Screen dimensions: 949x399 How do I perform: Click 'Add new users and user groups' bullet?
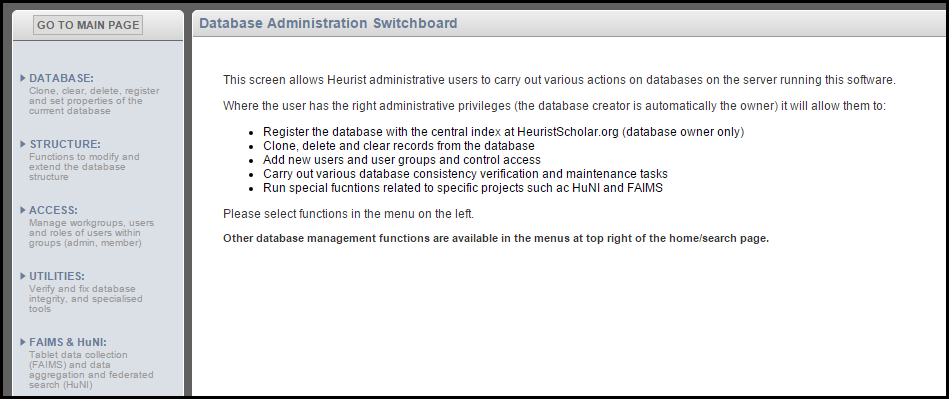(402, 160)
